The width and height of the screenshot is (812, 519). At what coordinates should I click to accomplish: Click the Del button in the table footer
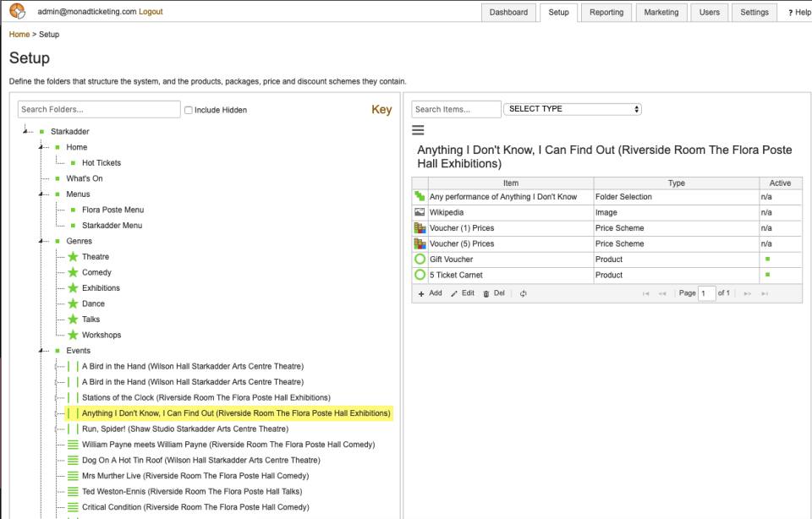[x=493, y=293]
